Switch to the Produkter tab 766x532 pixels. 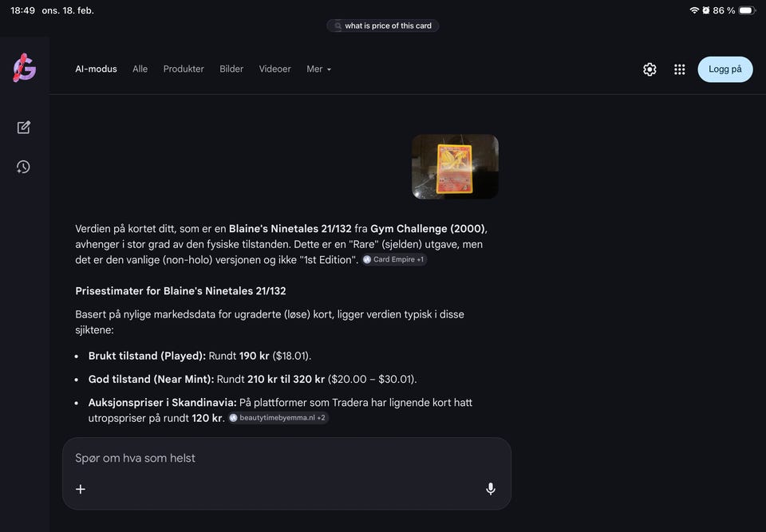coord(184,69)
